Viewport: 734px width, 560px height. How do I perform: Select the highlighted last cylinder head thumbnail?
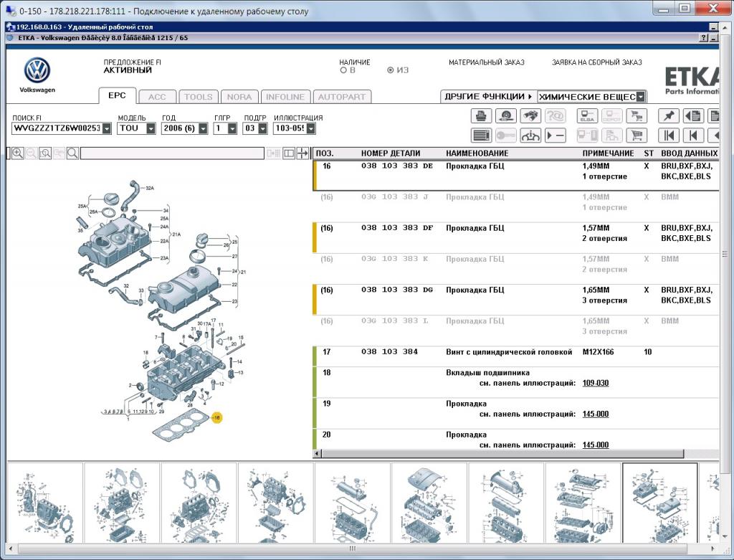coord(659,503)
